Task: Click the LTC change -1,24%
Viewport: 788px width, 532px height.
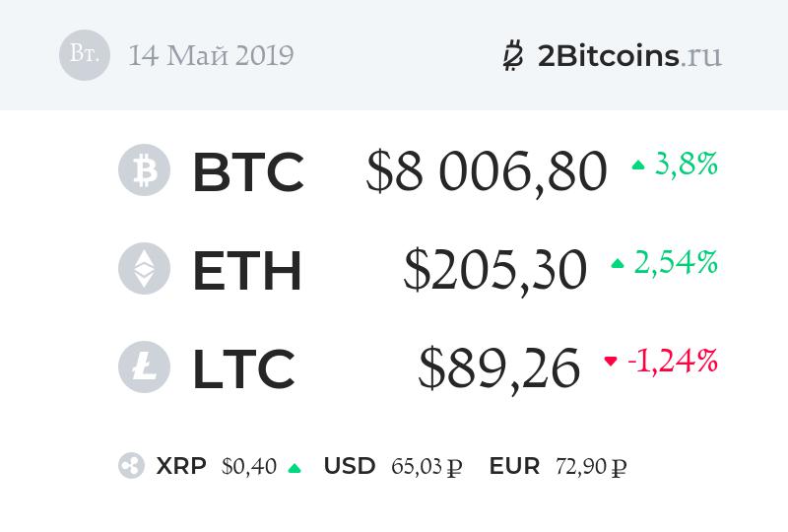Action: pos(673,363)
